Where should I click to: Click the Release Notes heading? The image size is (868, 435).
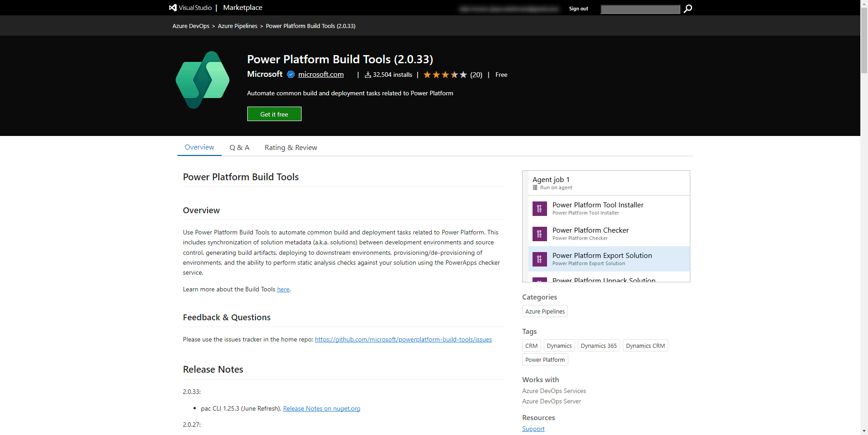coord(213,369)
